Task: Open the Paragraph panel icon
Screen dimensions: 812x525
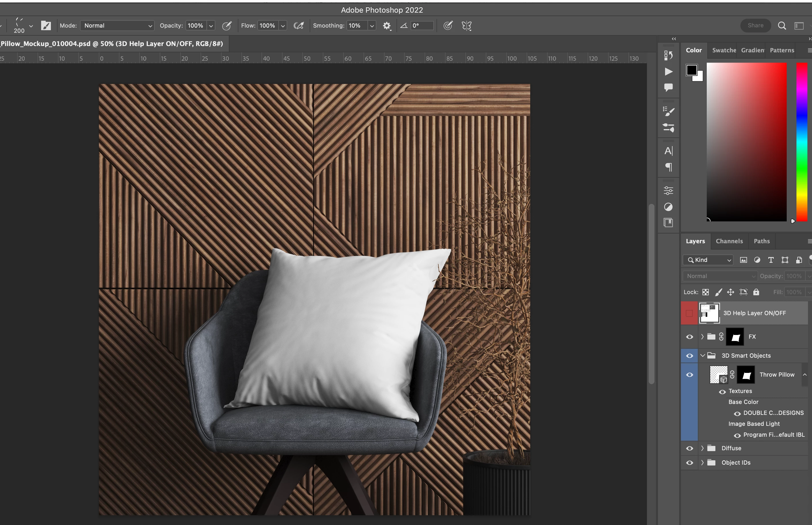Action: click(668, 167)
